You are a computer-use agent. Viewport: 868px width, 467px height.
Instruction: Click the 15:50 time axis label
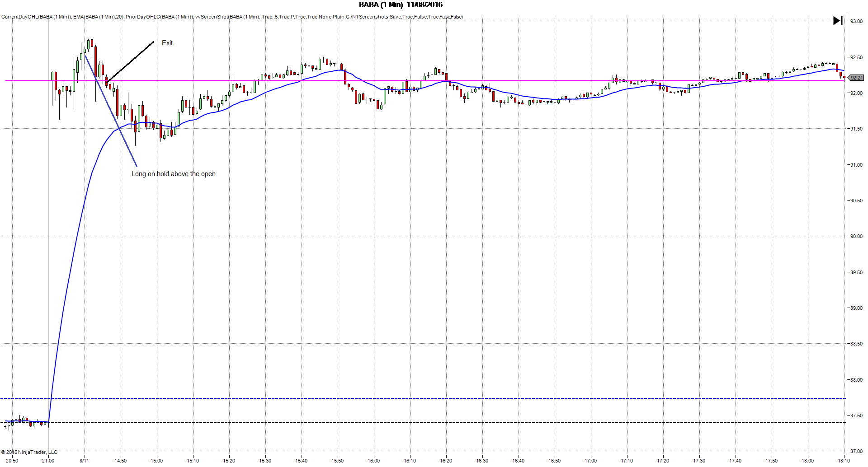[338, 461]
